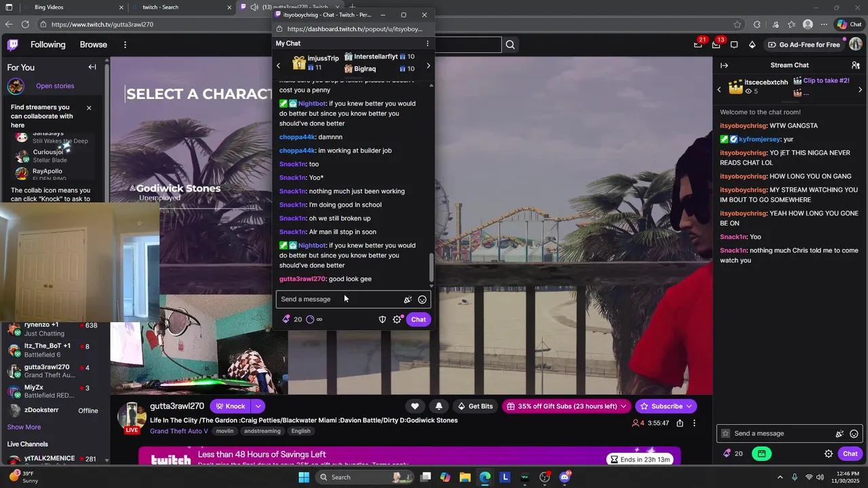Viewport: 868px width, 488px height.
Task: Click Show More in sidebar
Action: point(24,427)
